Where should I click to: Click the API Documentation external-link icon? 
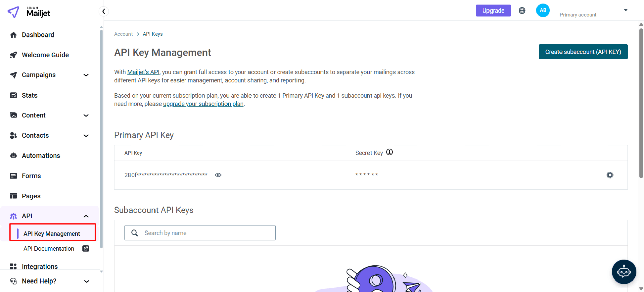coord(86,249)
